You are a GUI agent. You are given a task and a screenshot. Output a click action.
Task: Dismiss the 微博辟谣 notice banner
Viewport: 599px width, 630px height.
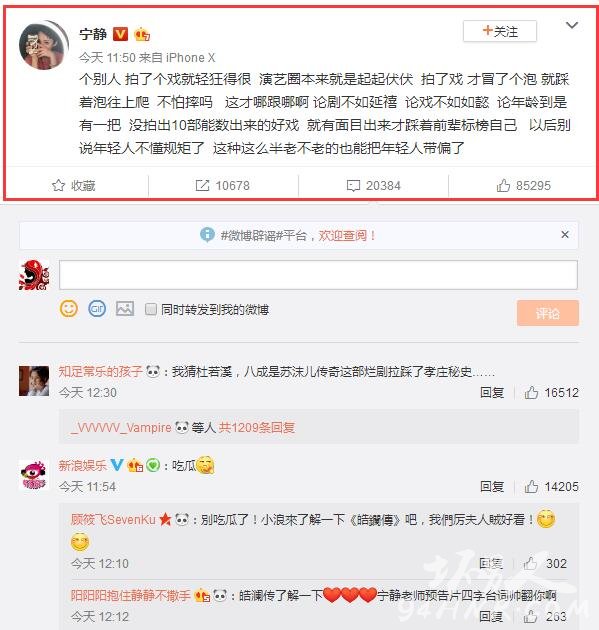click(x=565, y=235)
